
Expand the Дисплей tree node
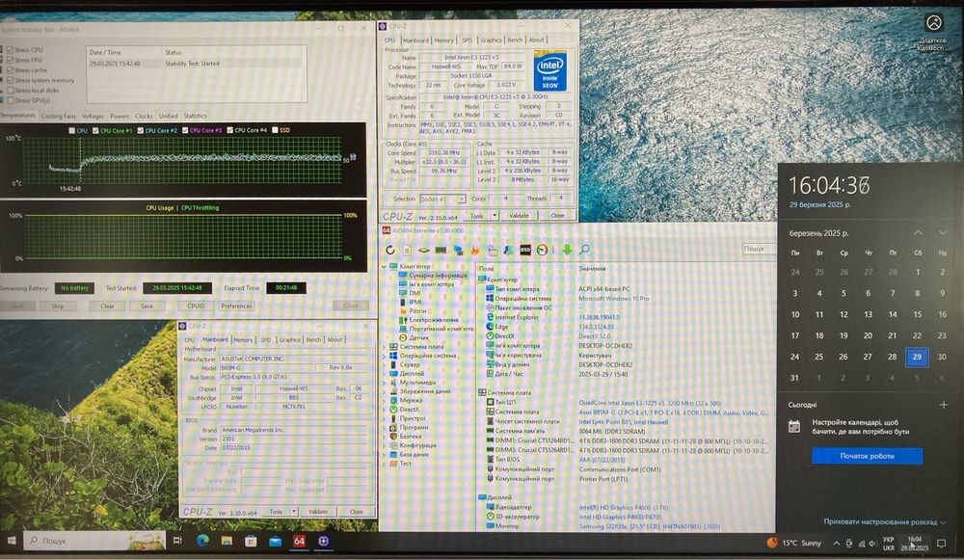tap(385, 373)
